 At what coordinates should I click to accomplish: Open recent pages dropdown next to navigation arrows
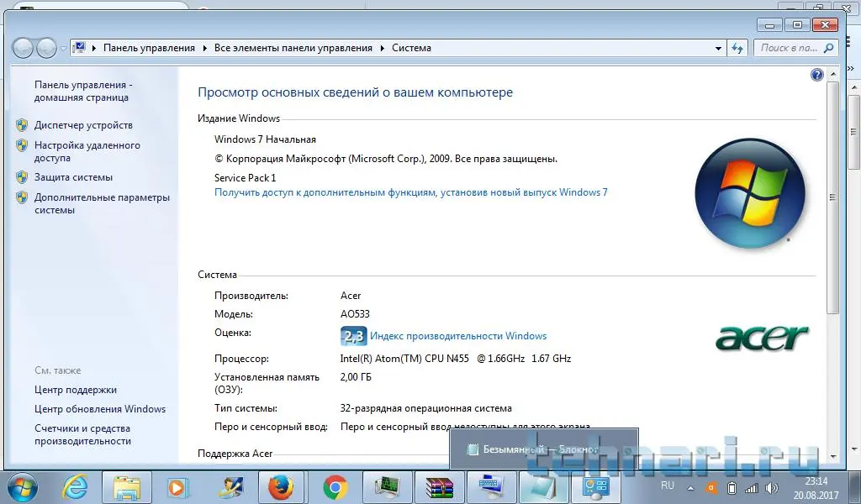tap(63, 48)
